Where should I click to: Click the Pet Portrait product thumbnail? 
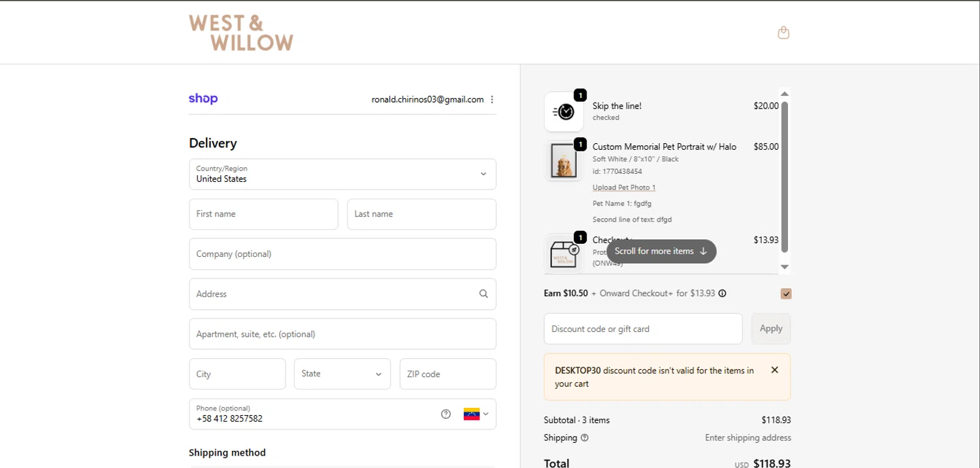pos(564,161)
